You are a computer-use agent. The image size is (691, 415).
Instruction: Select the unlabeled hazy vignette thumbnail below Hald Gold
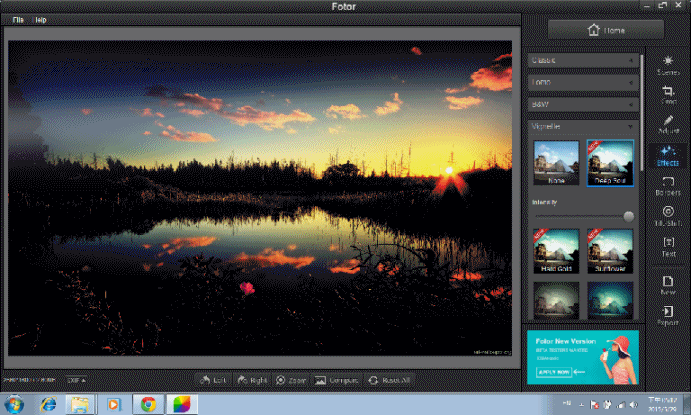pos(556,300)
